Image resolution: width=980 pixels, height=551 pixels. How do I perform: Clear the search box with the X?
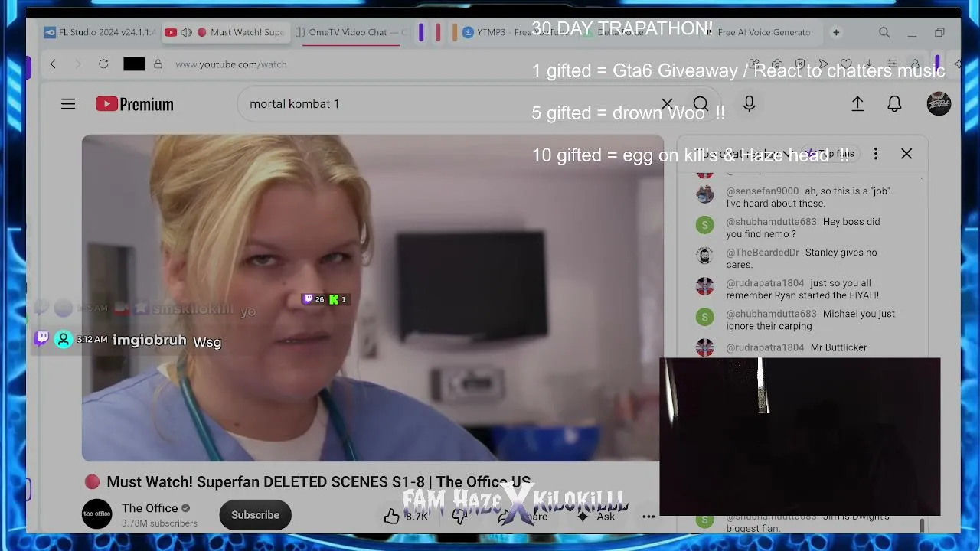pos(667,104)
